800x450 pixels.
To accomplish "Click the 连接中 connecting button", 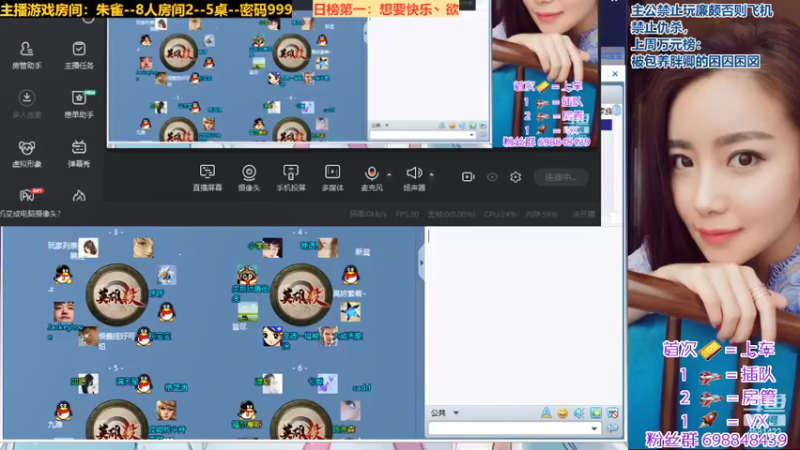I will [561, 177].
